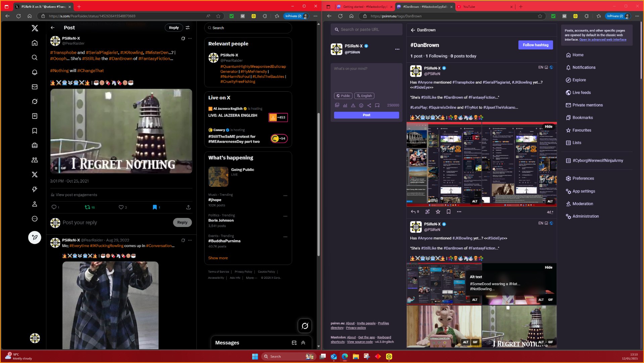Image resolution: width=644 pixels, height=363 pixels.
Task: Open X Communities people icon
Action: coord(35,160)
